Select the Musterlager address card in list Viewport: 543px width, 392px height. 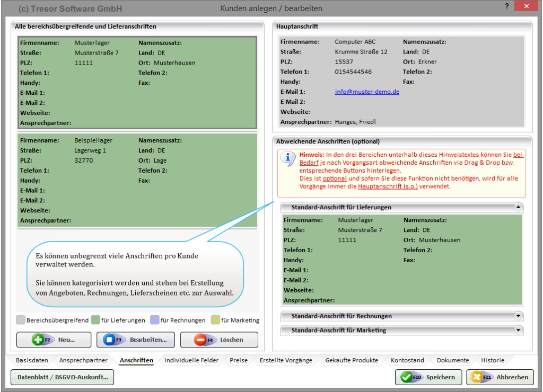[x=137, y=82]
